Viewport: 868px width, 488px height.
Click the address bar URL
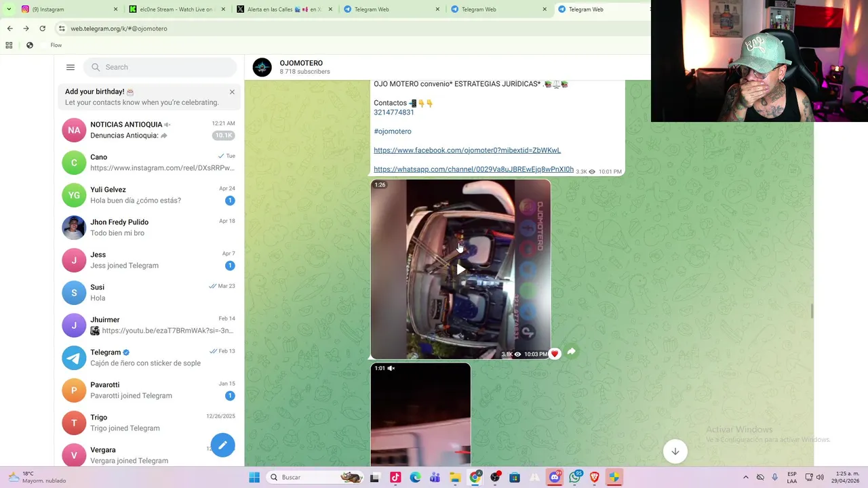(119, 28)
